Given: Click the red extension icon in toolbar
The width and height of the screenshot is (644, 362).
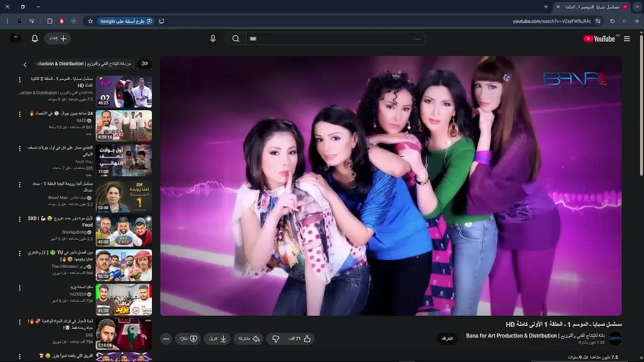Looking at the screenshot, I should (62, 21).
